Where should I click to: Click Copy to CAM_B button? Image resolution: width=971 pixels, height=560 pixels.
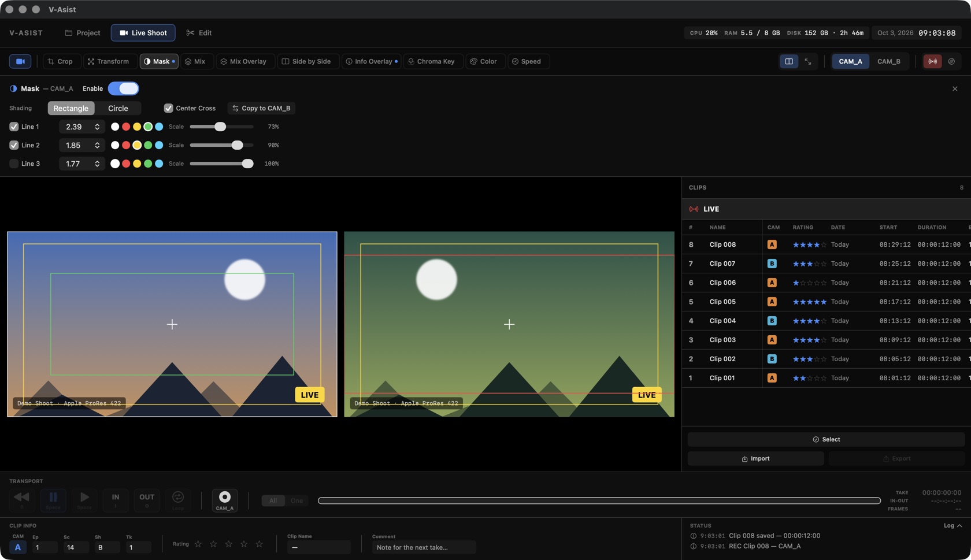click(x=261, y=108)
